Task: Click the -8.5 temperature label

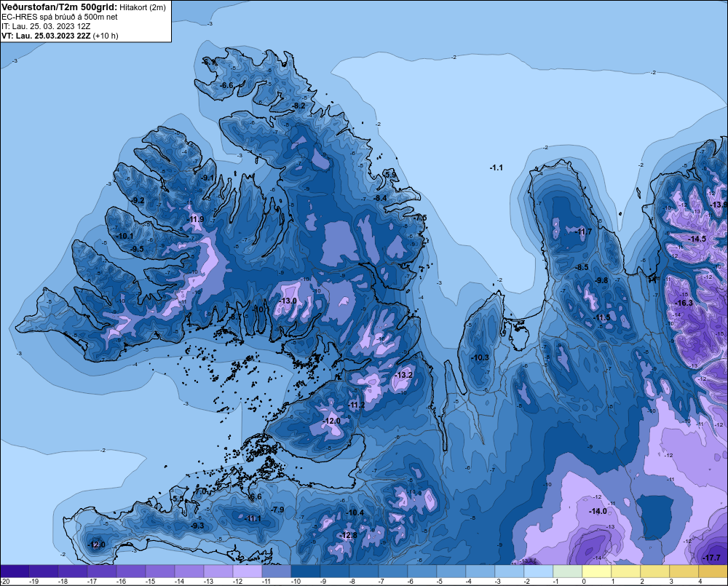Action: (x=582, y=267)
